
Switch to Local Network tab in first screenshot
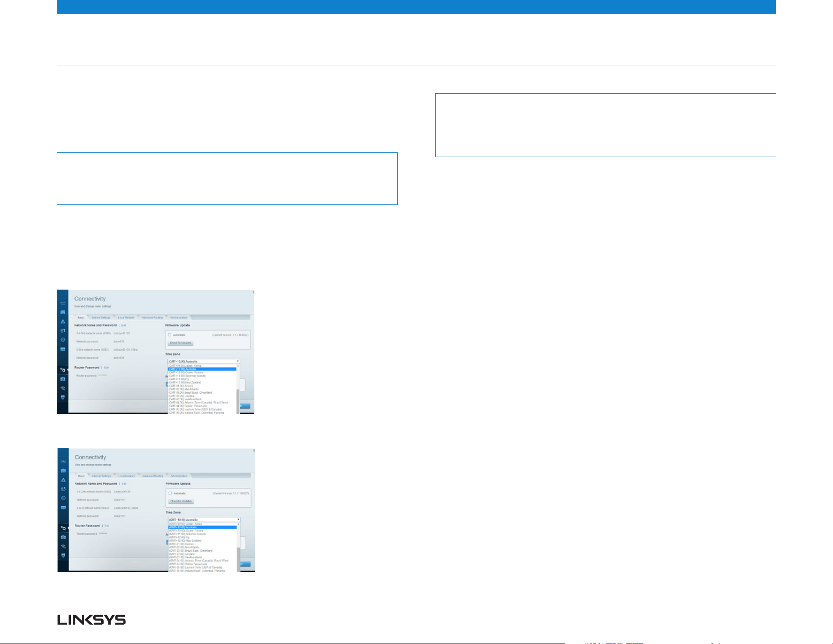(126, 318)
